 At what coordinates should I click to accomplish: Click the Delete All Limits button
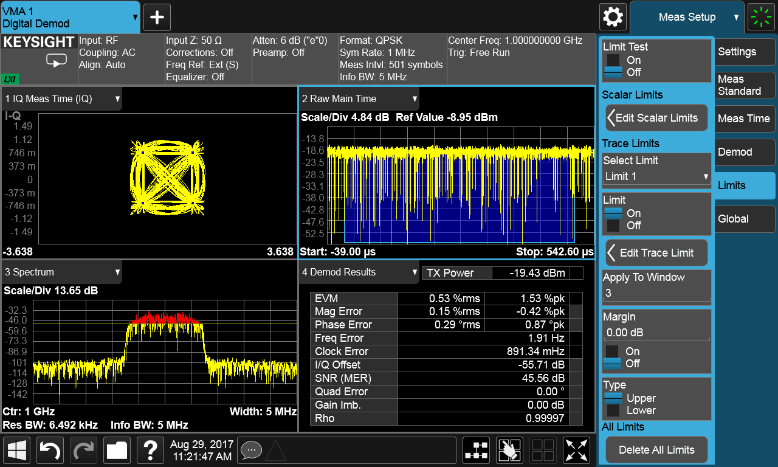656,448
